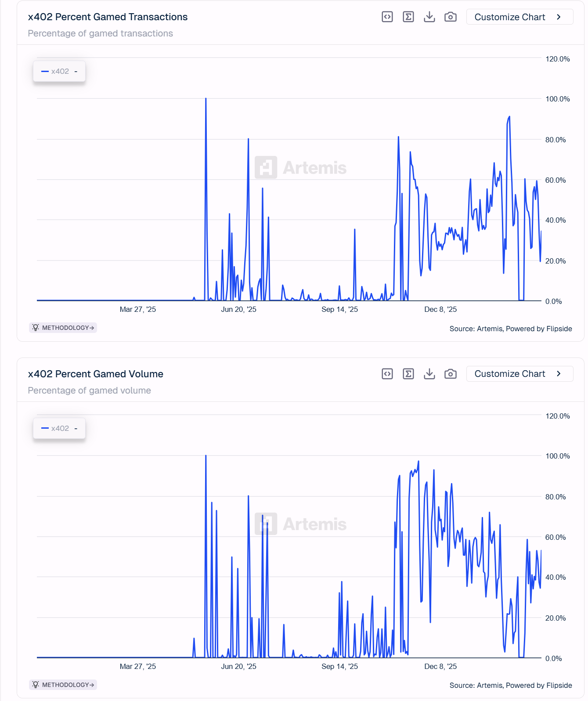The height and width of the screenshot is (701, 588).
Task: Open sigma aggregation icon on Gamed Transactions chart
Action: click(408, 17)
